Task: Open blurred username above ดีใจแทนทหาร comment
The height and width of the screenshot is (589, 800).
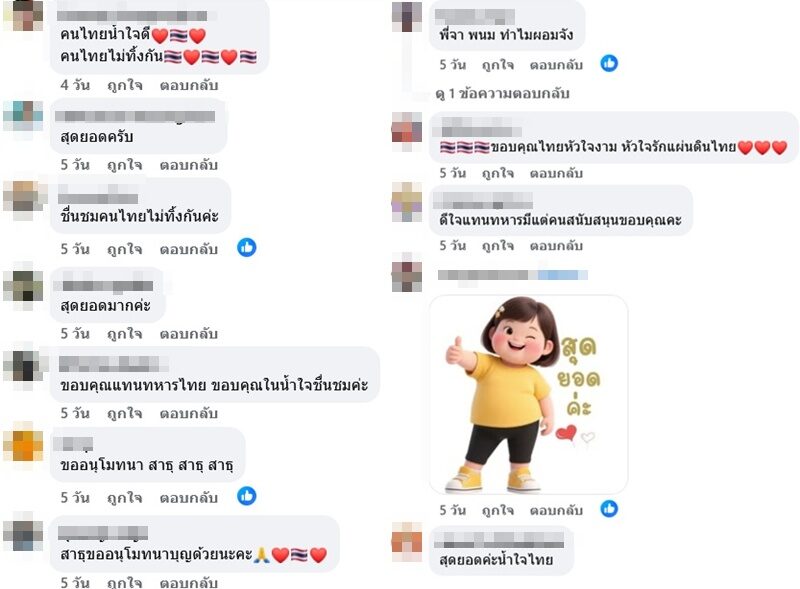Action: point(483,201)
